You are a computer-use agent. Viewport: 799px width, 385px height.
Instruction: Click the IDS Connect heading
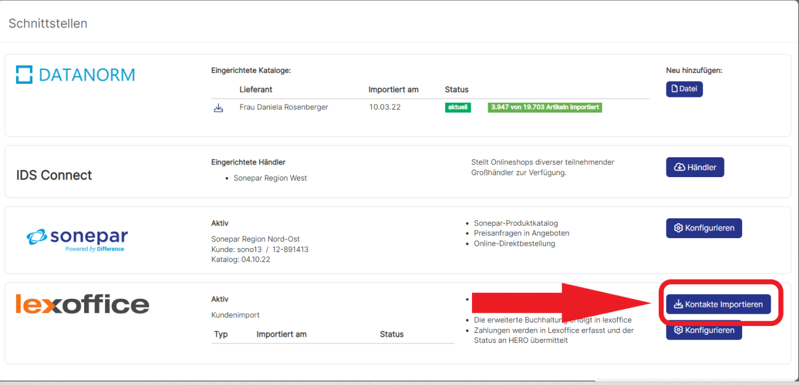[x=54, y=175]
